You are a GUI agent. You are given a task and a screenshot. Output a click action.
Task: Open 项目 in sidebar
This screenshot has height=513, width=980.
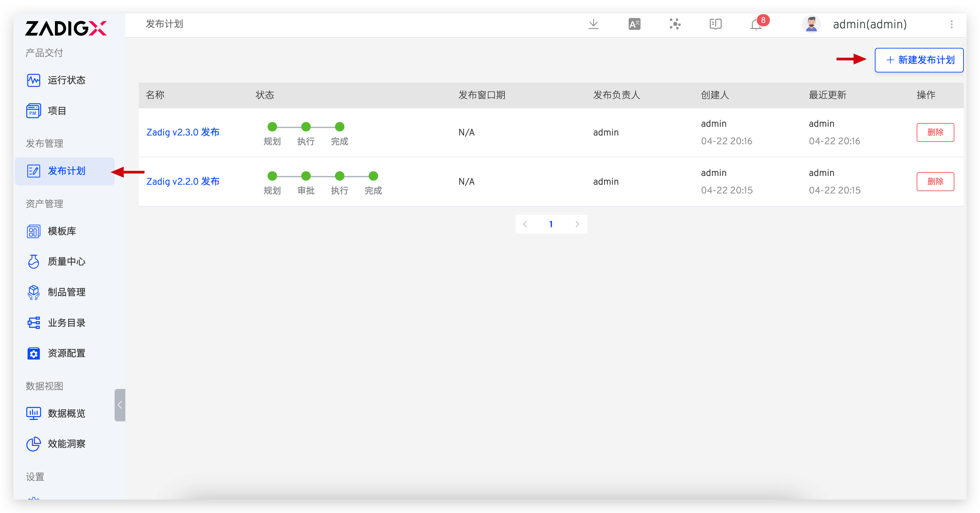click(x=57, y=111)
